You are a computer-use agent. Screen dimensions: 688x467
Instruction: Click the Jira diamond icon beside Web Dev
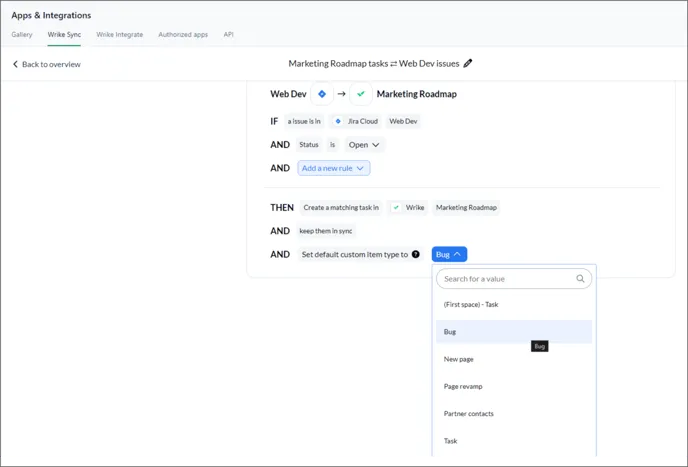(x=322, y=94)
